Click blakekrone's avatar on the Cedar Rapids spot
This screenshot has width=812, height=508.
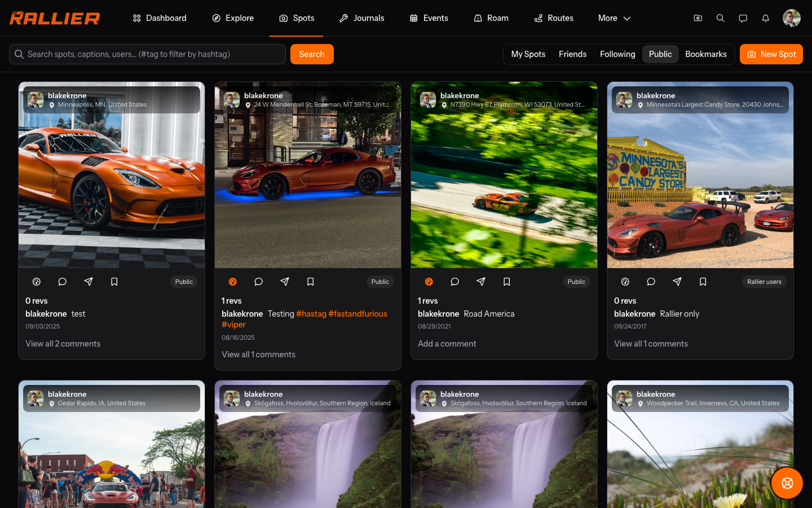point(36,398)
